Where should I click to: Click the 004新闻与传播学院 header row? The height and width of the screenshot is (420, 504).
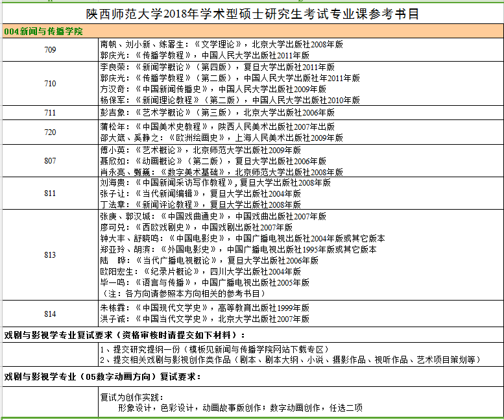point(252,31)
